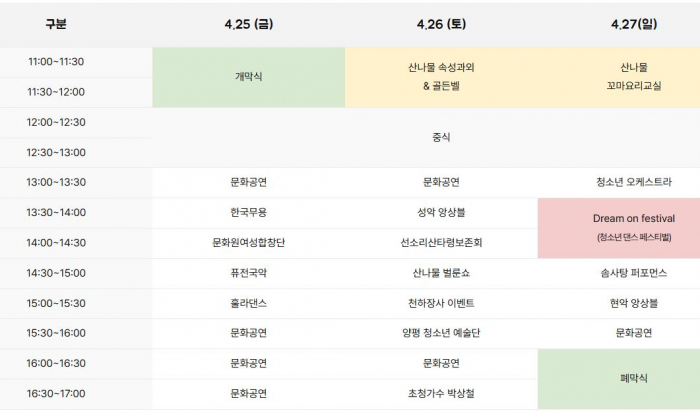Click the 문화원여성합창단 entry
700x413 pixels.
[248, 242]
